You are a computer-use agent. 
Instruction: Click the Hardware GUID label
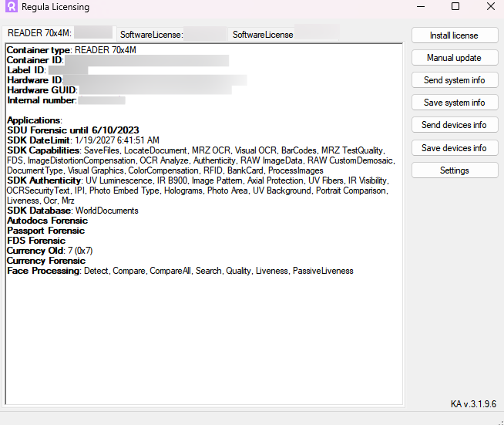(x=42, y=90)
